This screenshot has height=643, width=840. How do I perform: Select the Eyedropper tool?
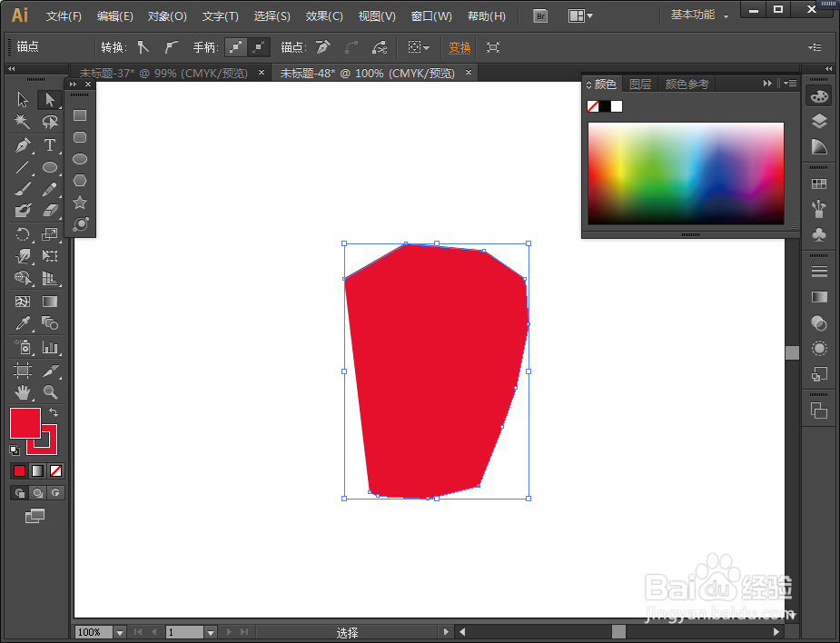(x=23, y=323)
